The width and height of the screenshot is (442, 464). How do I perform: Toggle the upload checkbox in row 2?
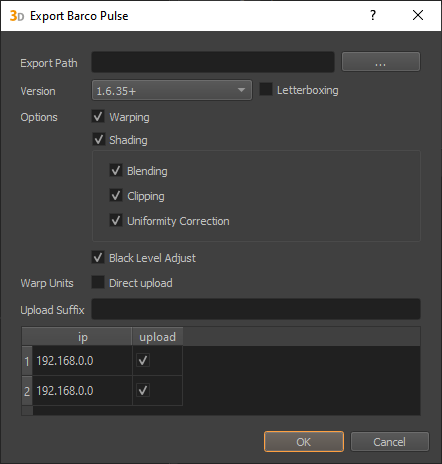[143, 390]
